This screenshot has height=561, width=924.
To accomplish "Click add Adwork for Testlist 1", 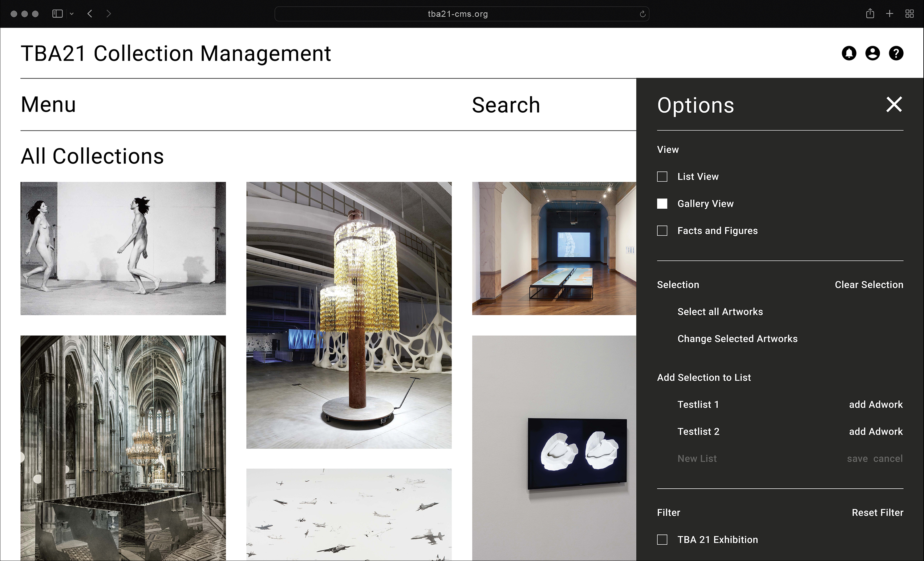I will point(876,405).
